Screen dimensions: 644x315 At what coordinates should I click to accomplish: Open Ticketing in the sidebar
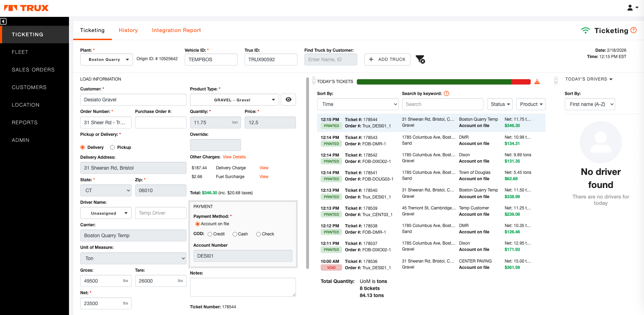click(x=34, y=34)
